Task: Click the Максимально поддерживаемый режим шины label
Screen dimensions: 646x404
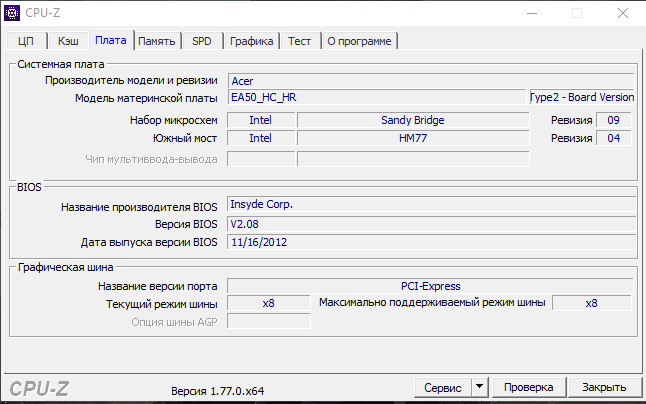Action: tap(432, 302)
